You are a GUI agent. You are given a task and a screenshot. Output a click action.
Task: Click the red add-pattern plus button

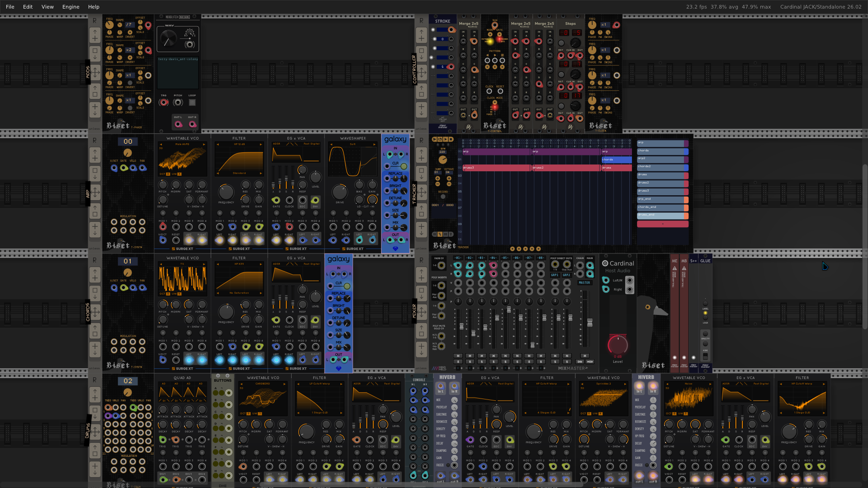[663, 224]
